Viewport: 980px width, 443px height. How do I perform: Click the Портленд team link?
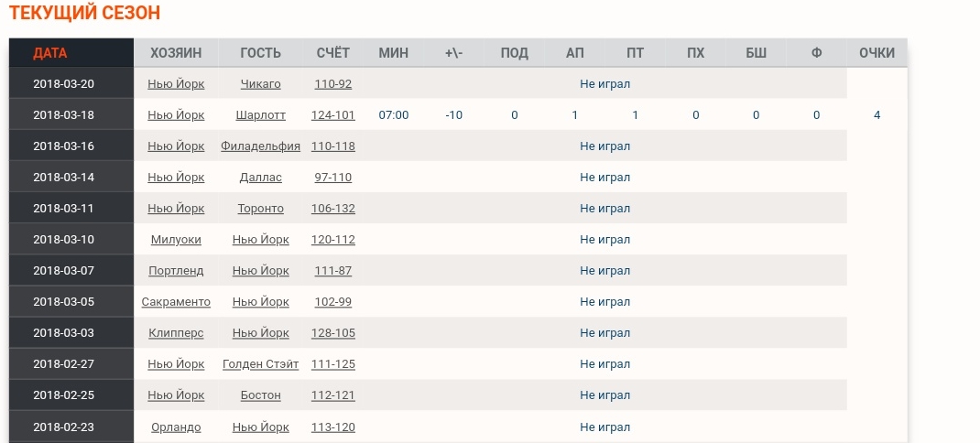[x=176, y=271]
